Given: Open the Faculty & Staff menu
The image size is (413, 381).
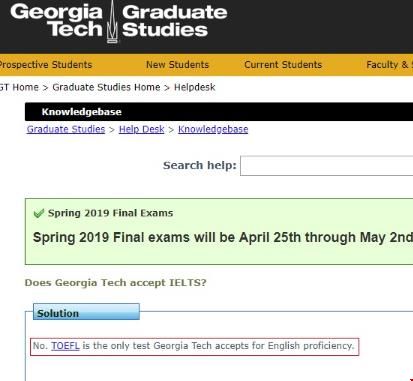Looking at the screenshot, I should coord(389,65).
